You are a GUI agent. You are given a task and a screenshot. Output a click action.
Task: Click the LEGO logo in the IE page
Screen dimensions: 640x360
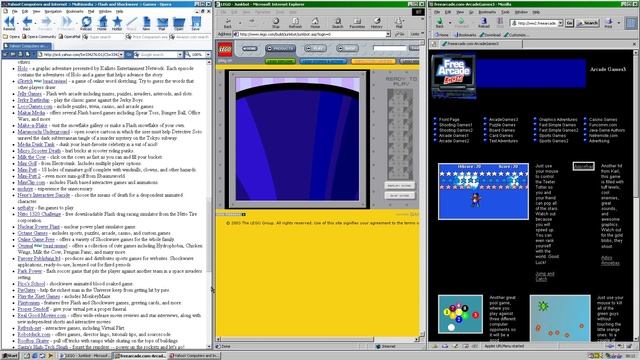tap(225, 49)
